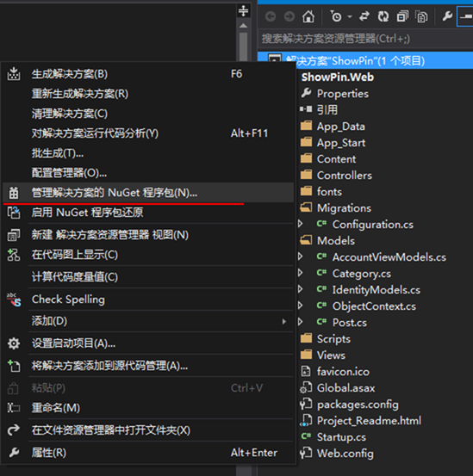Toggle the Preview Selected Items button
Image resolution: width=473 pixels, height=476 pixels.
pos(465,16)
